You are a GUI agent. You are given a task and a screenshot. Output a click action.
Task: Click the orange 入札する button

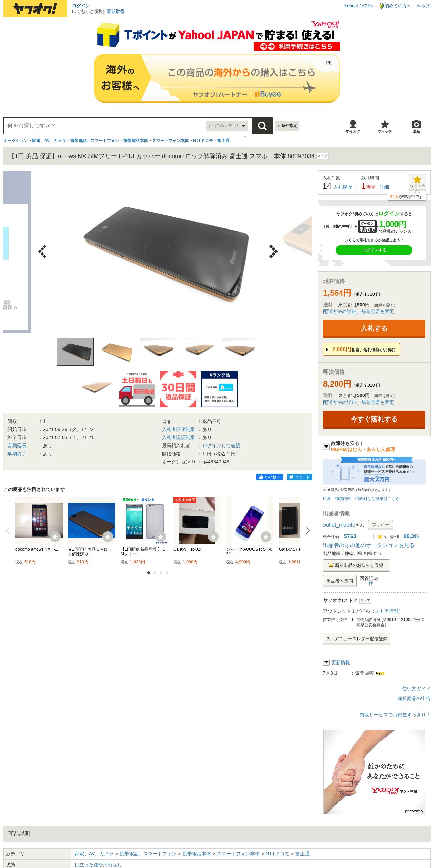(x=374, y=329)
